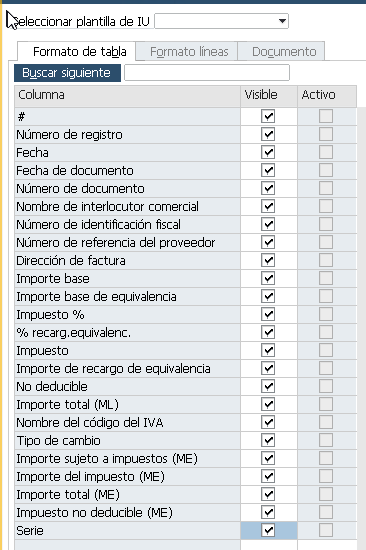Switch to the Formato líneas tab
This screenshot has height=550, width=366.
(189, 52)
